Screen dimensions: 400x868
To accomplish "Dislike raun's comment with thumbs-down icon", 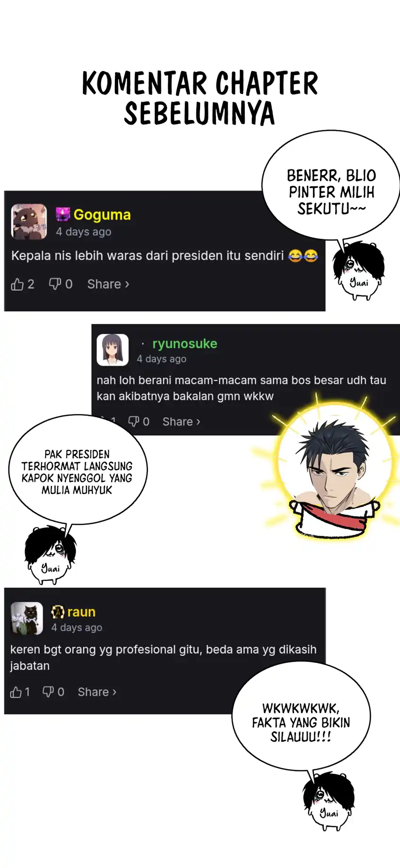I will tap(48, 692).
